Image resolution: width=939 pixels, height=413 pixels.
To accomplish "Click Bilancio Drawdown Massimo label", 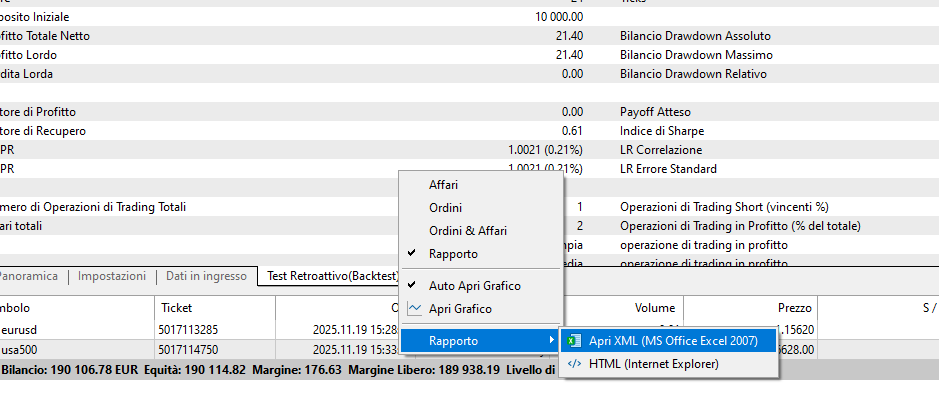I will click(x=696, y=55).
